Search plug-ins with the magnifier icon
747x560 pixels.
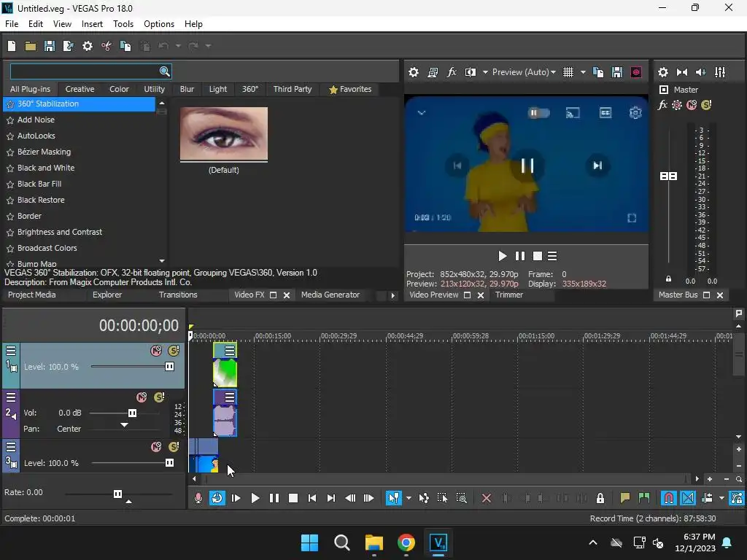164,71
